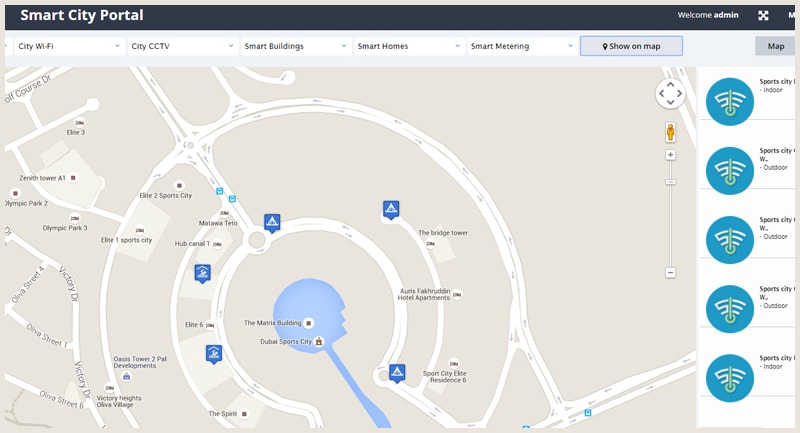
Task: Click marker near Sport City Elite Residence
Action: click(x=397, y=372)
